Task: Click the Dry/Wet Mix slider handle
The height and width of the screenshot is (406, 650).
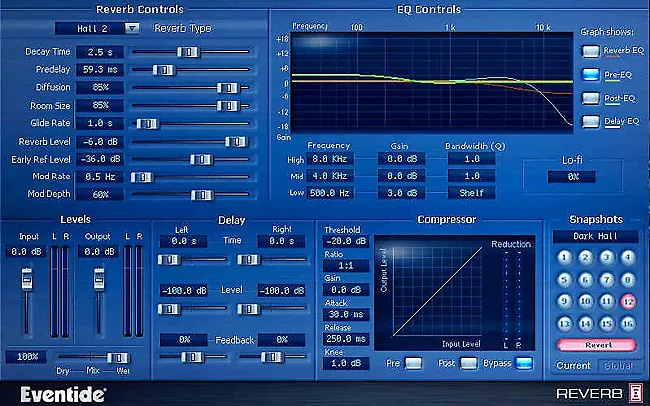Action: [118, 357]
